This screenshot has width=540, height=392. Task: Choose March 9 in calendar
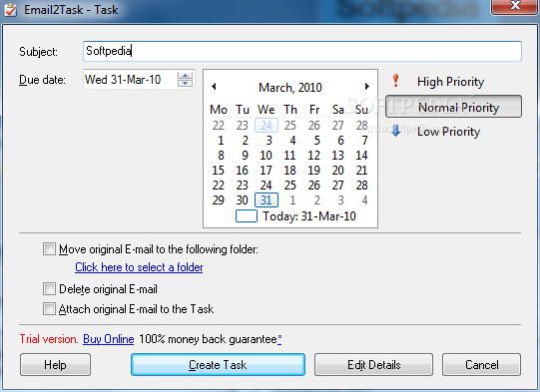245,156
